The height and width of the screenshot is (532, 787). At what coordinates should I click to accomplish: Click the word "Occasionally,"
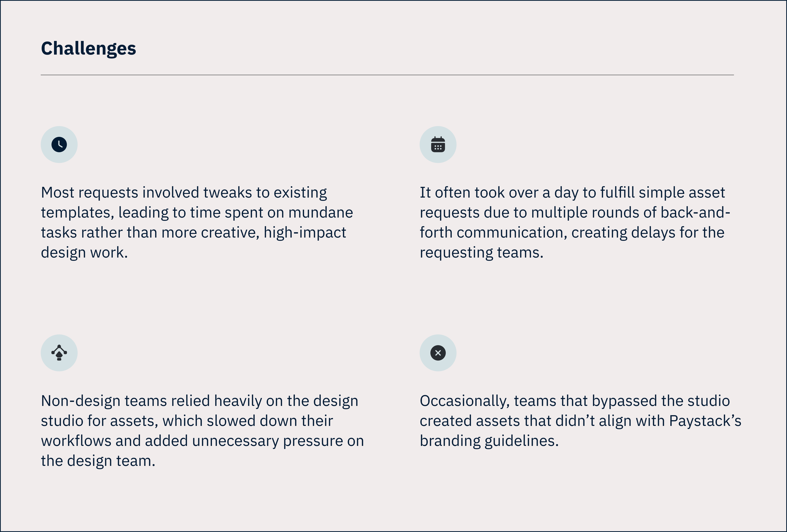pyautogui.click(x=465, y=401)
